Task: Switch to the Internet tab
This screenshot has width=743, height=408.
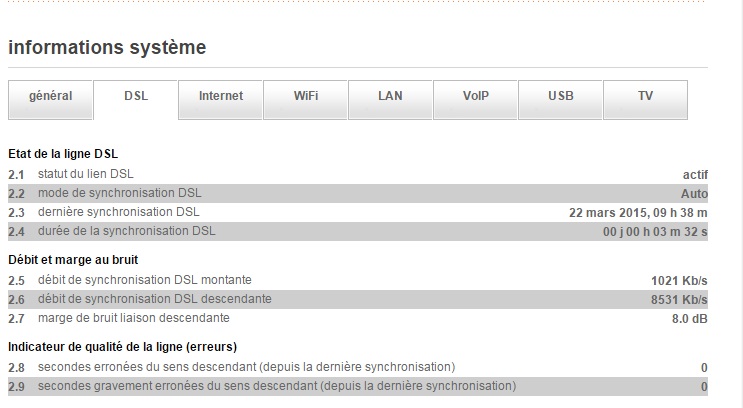Action: tap(221, 97)
